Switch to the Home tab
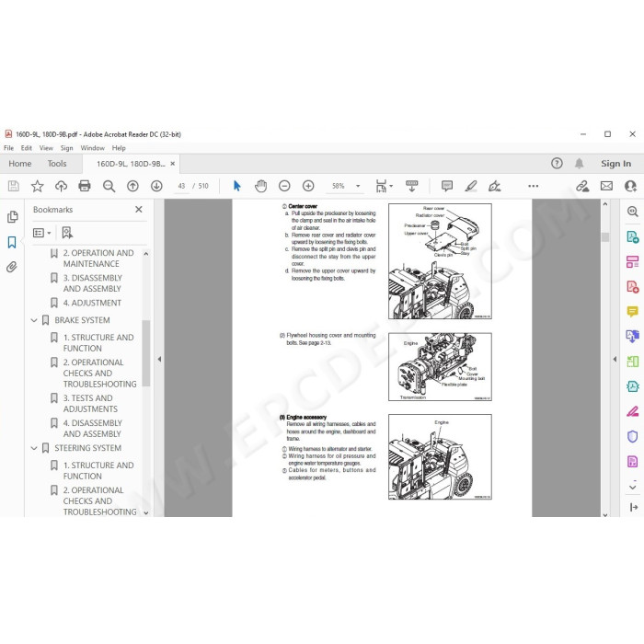Image resolution: width=644 pixels, height=644 pixels. click(x=19, y=164)
